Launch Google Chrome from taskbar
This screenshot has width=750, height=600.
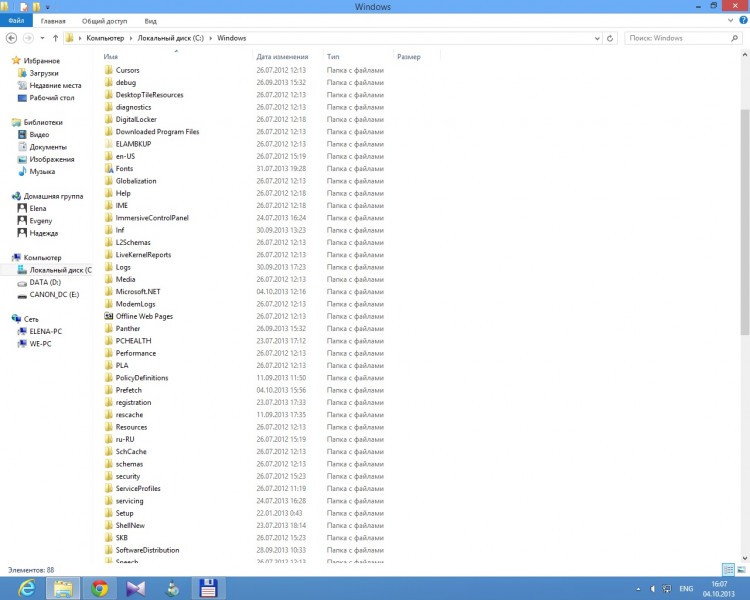99,588
